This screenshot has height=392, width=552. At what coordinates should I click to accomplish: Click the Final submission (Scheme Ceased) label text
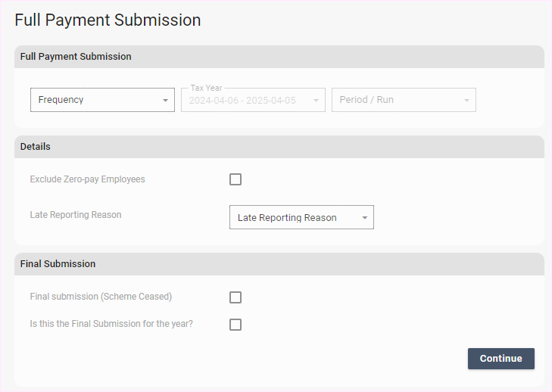click(x=101, y=297)
